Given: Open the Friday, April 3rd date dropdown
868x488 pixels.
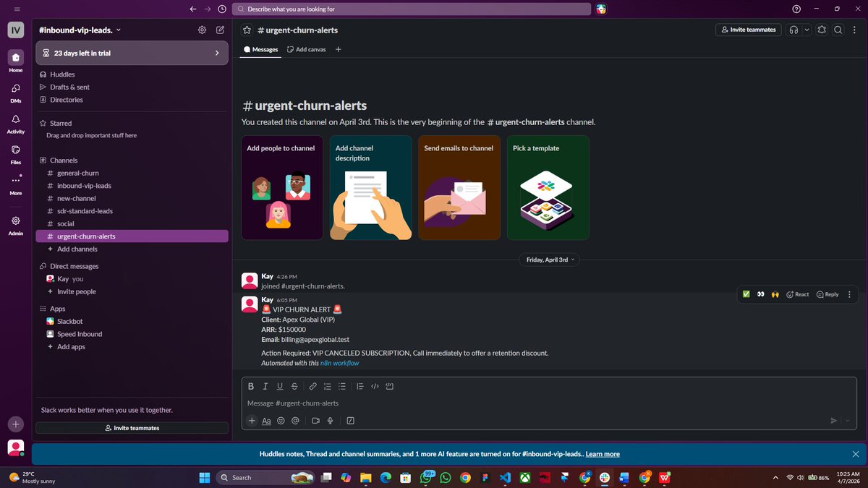Looking at the screenshot, I should coord(550,260).
